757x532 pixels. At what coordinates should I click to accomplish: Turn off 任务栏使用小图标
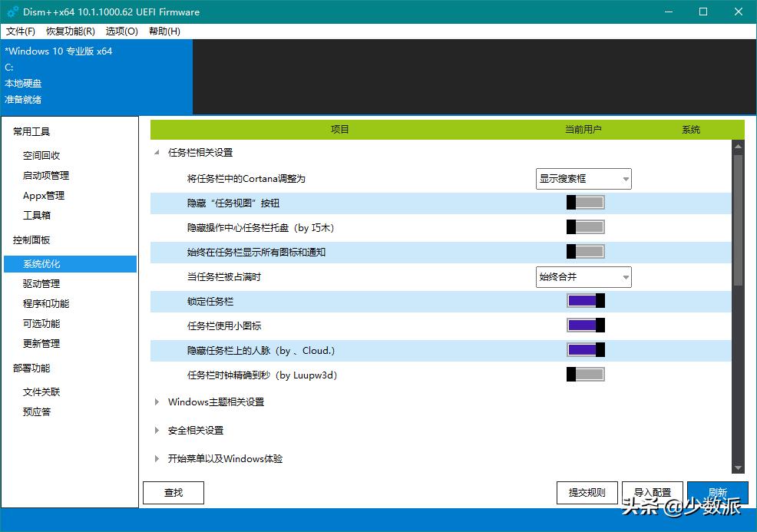(x=585, y=325)
